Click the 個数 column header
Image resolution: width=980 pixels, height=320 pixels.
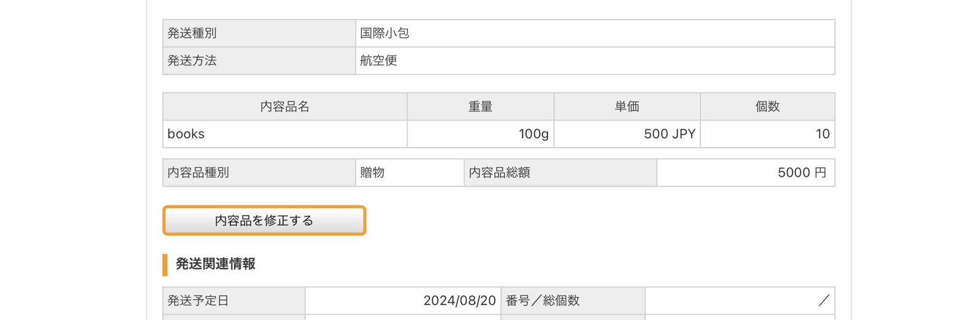[x=767, y=106]
